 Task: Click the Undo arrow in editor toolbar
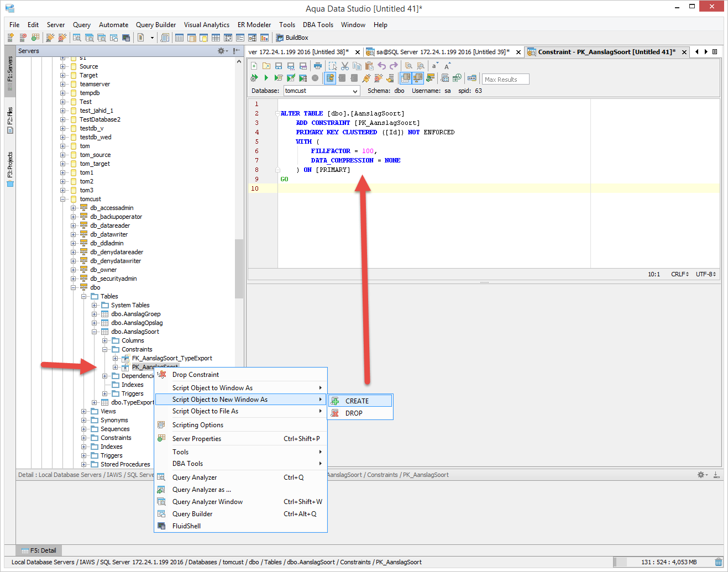click(x=381, y=66)
